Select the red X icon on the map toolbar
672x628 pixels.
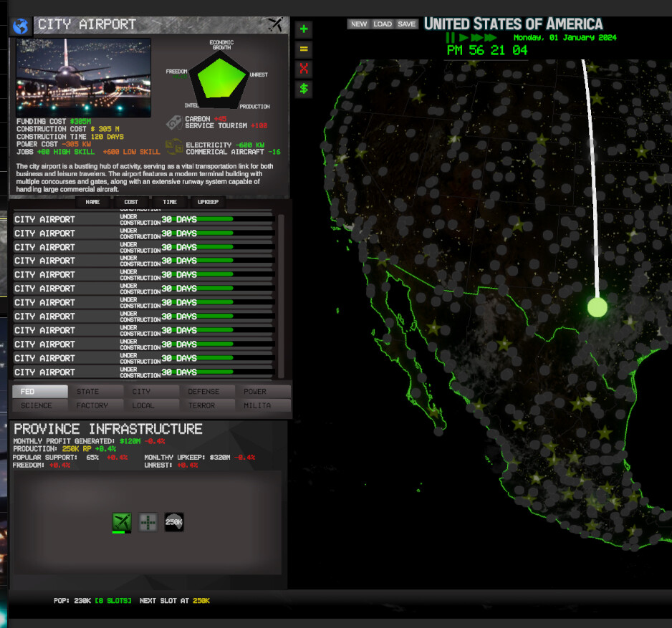(x=303, y=69)
